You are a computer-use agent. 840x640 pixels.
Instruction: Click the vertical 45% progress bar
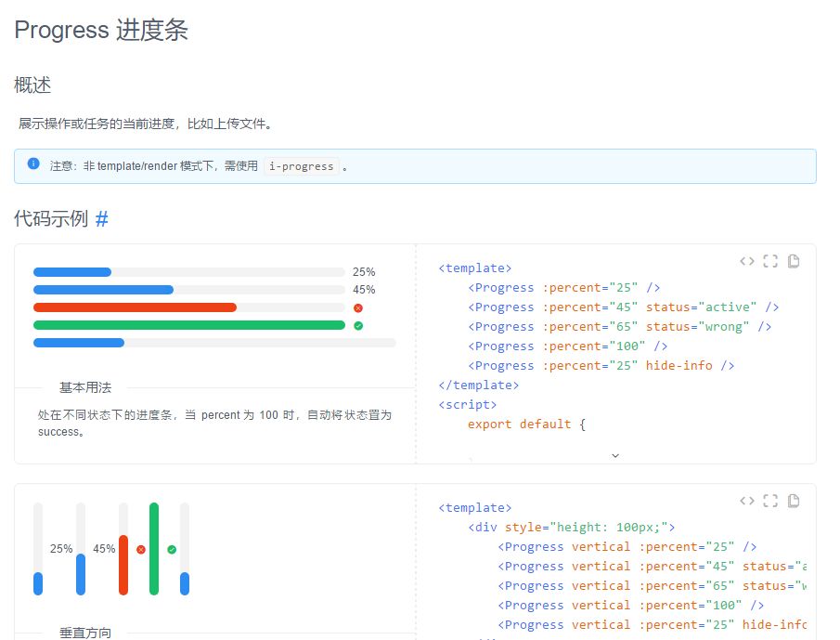(x=81, y=549)
